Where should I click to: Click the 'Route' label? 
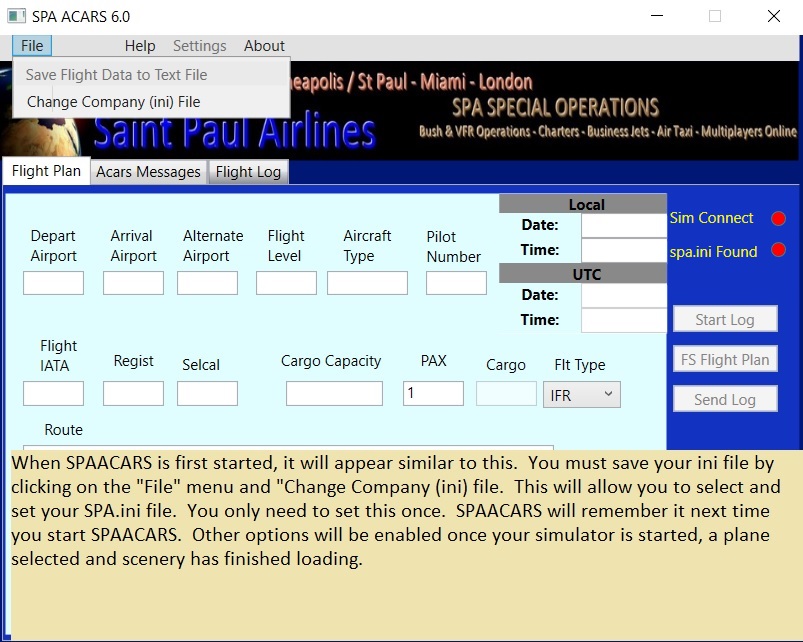64,430
